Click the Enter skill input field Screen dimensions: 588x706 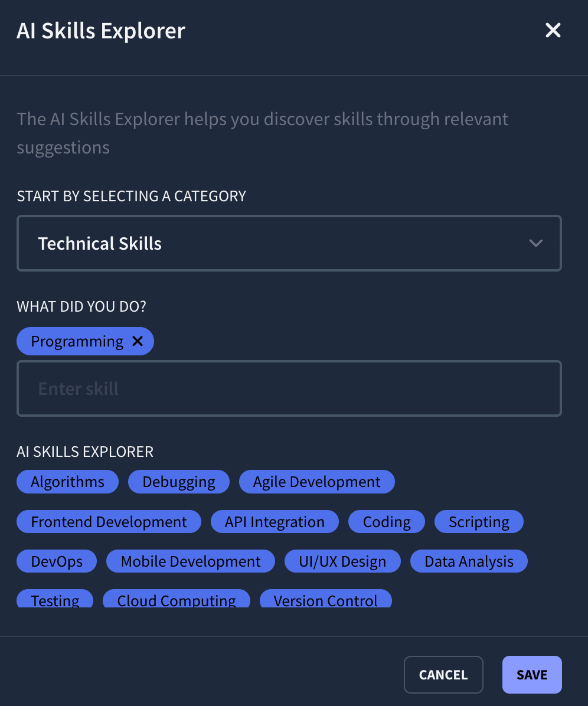point(289,388)
